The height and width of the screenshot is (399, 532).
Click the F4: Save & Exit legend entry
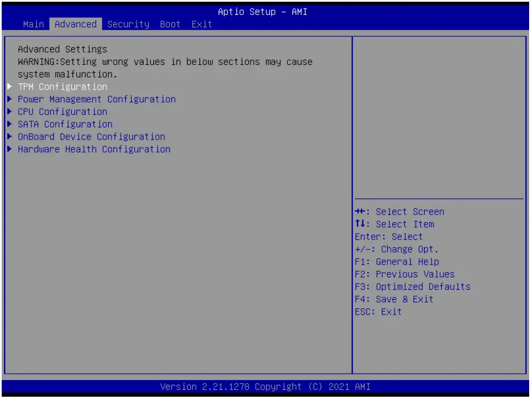pyautogui.click(x=395, y=299)
